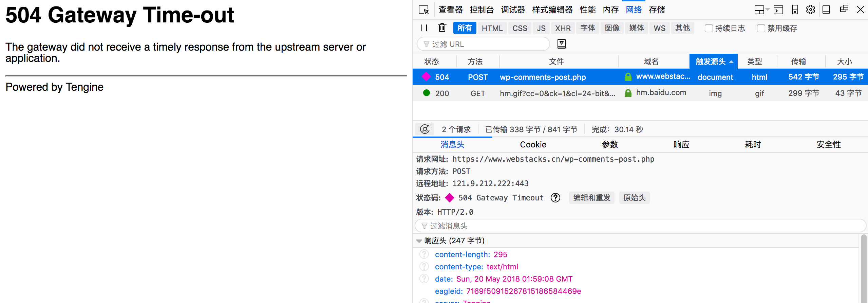Toggle the split console icon
The height and width of the screenshot is (303, 868).
click(778, 10)
